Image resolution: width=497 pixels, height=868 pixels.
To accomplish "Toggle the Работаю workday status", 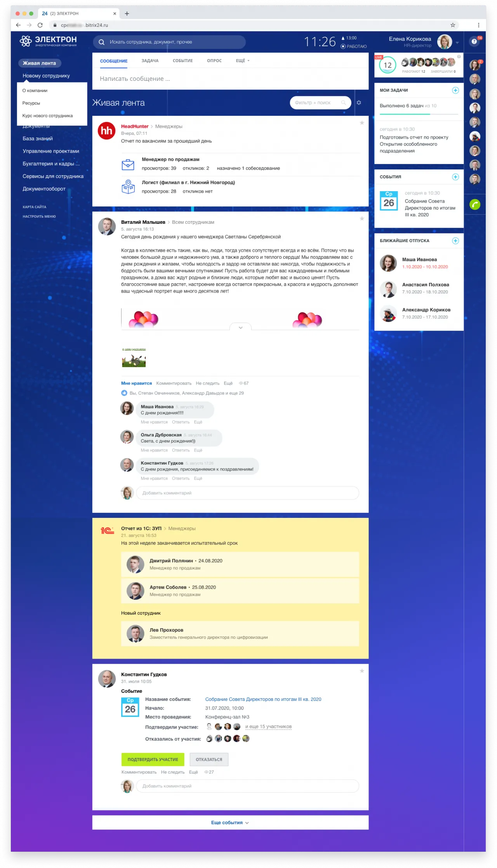I will click(354, 46).
